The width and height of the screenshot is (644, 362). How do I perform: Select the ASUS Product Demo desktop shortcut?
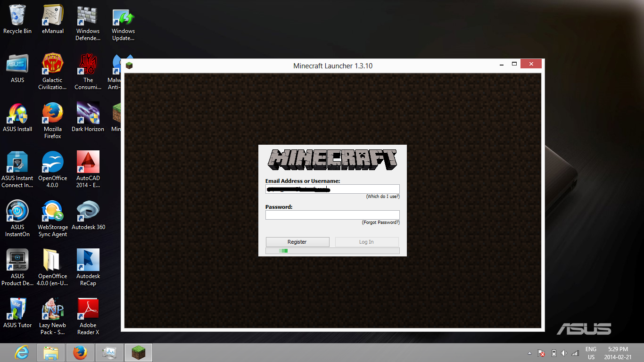point(17,268)
